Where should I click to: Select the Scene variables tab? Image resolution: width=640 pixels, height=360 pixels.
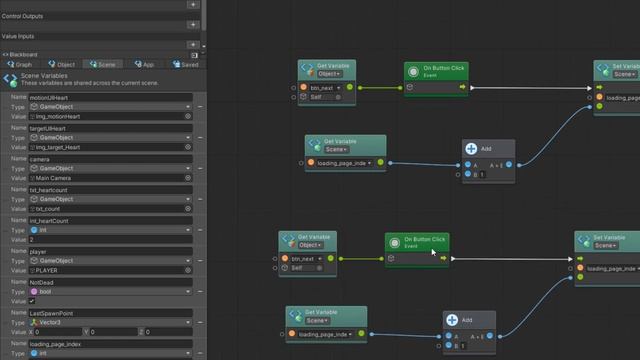(x=103, y=64)
